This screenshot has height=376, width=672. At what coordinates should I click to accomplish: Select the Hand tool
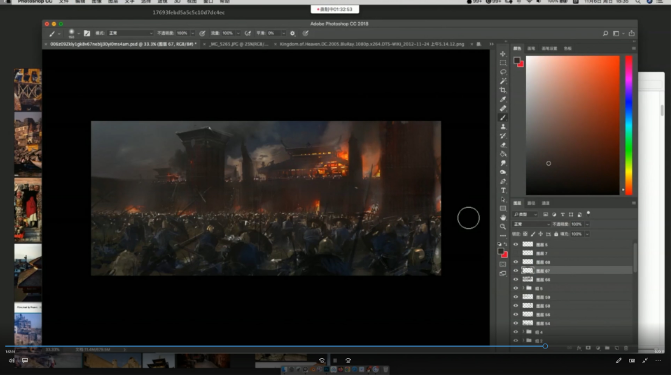click(503, 217)
